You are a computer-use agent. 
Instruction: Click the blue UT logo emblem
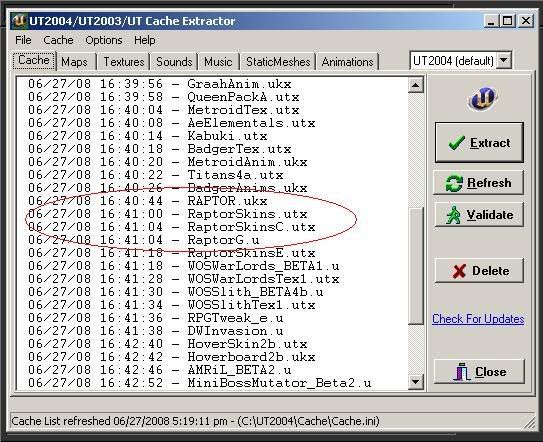pyautogui.click(x=482, y=99)
